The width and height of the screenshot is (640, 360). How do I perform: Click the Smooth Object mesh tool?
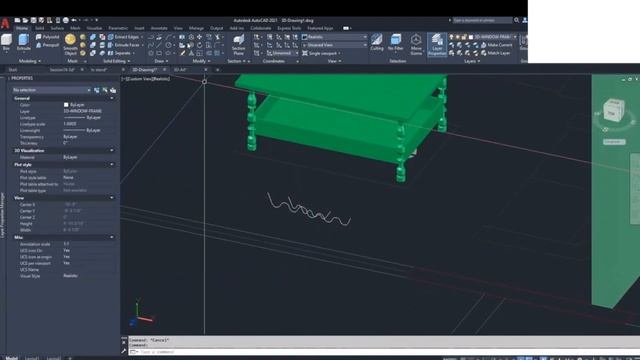point(70,45)
